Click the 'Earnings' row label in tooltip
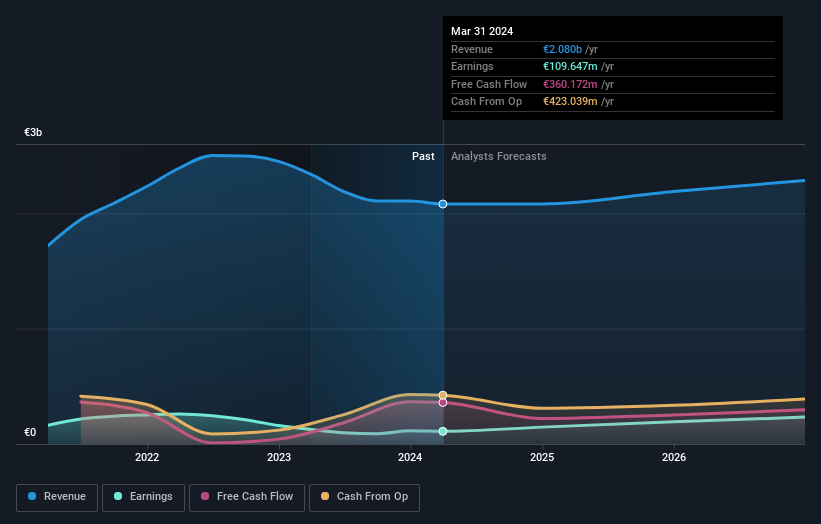821x524 pixels. [472, 66]
